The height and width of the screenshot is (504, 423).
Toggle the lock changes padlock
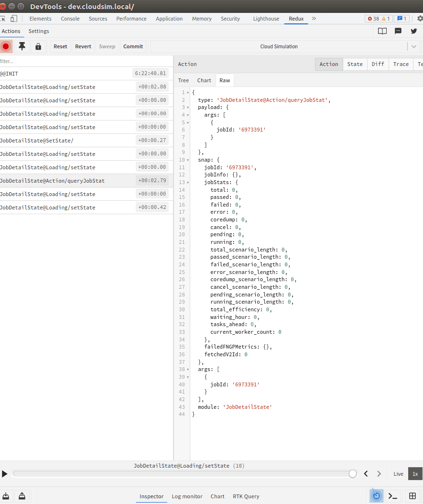(x=38, y=46)
